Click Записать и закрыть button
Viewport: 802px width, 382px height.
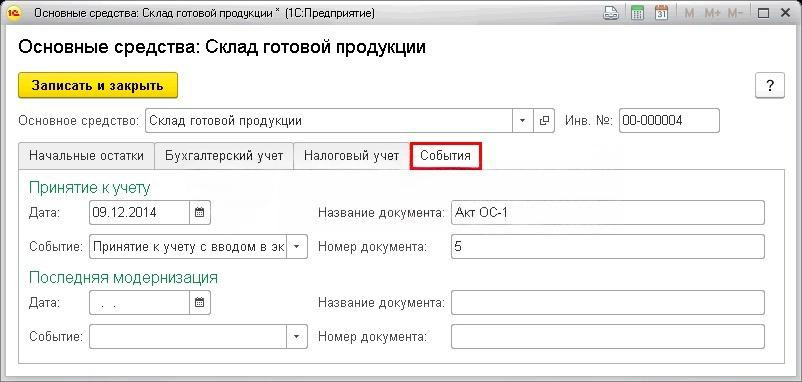click(x=98, y=85)
